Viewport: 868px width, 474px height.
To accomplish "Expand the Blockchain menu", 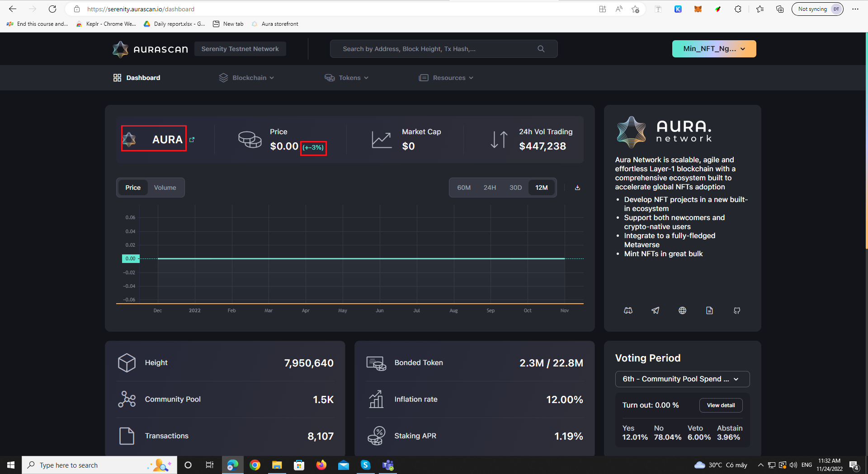I will (246, 77).
